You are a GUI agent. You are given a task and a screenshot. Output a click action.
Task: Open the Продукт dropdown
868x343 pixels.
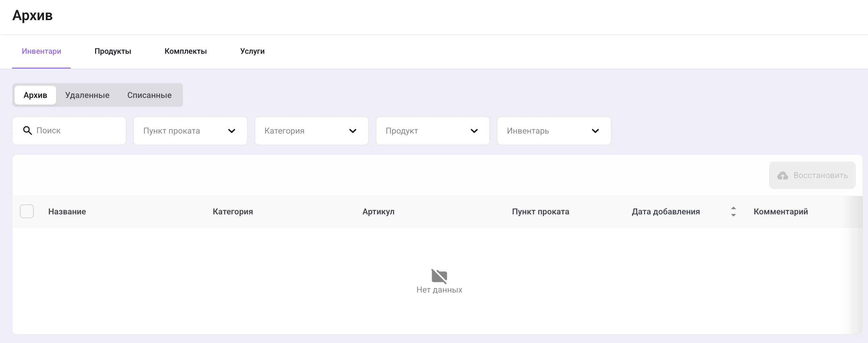433,131
